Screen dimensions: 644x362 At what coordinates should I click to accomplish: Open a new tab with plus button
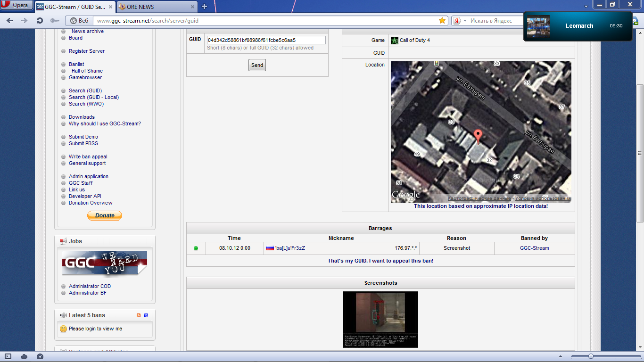click(x=204, y=7)
